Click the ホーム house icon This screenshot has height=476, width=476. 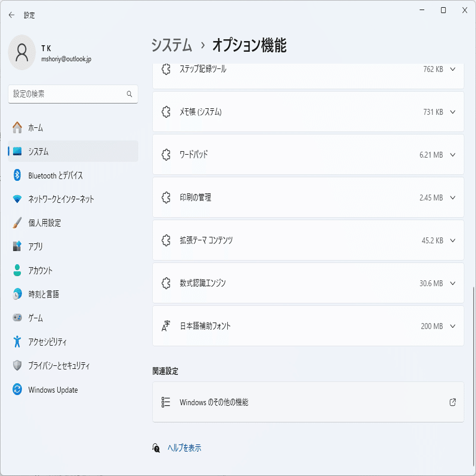[x=17, y=127]
